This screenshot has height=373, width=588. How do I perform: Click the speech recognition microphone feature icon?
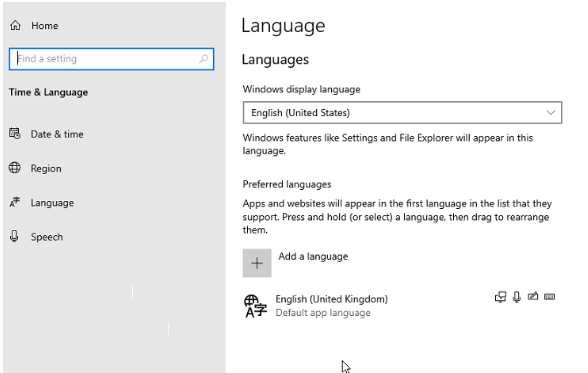point(517,297)
